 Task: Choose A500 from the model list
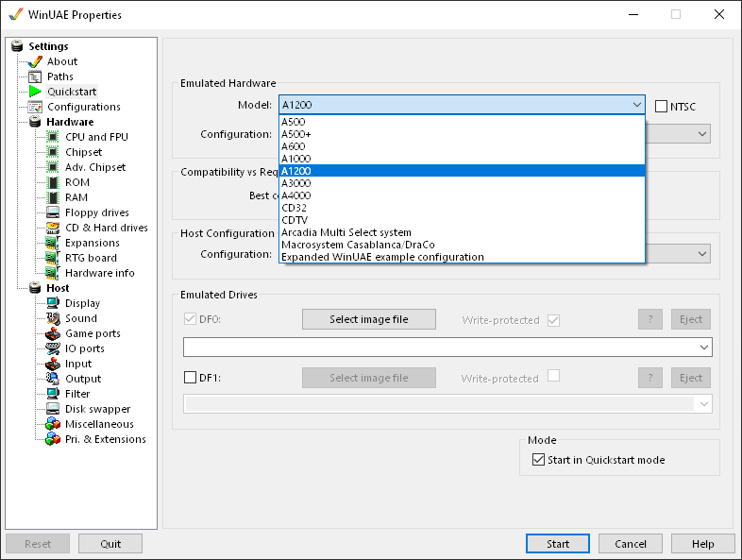click(x=462, y=122)
